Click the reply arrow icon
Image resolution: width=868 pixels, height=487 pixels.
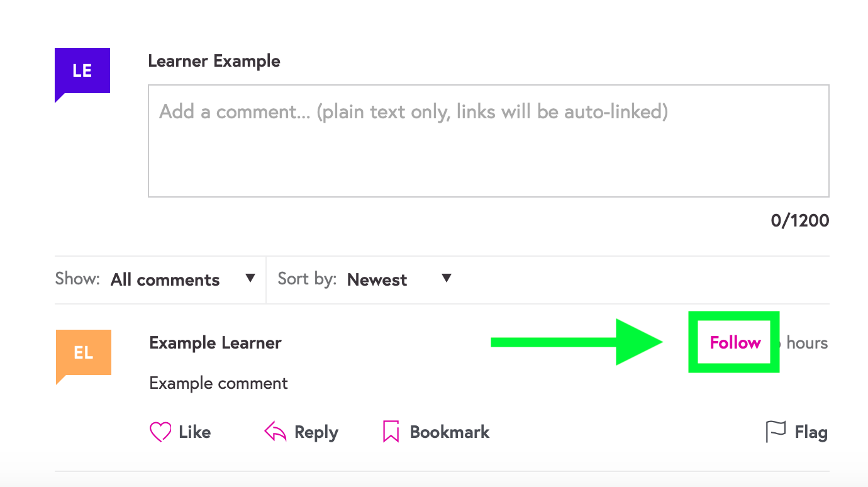tap(275, 432)
